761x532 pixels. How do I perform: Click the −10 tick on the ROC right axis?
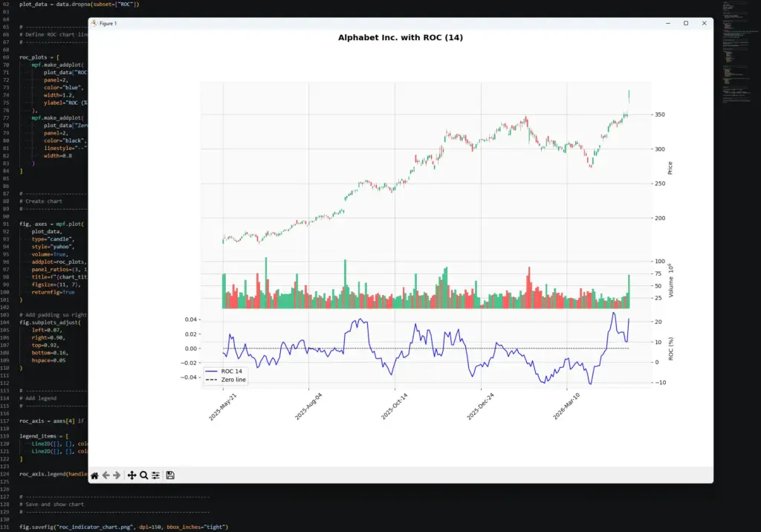click(661, 383)
